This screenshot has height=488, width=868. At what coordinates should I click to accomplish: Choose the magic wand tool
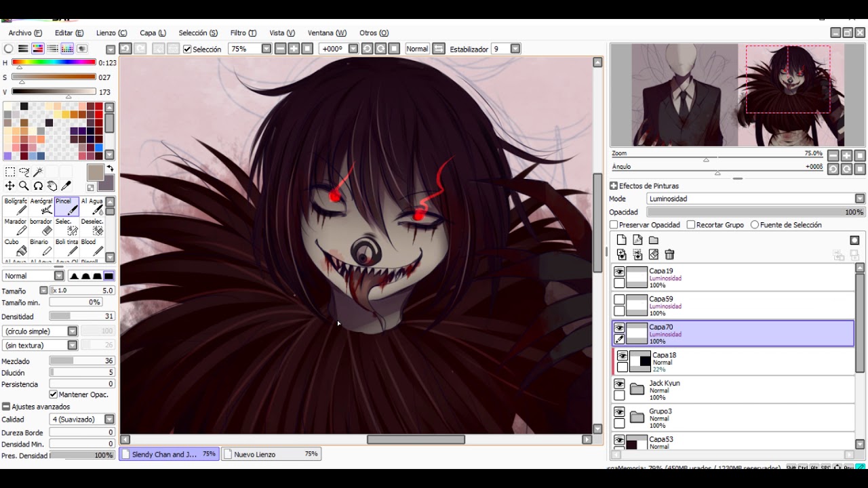point(38,172)
